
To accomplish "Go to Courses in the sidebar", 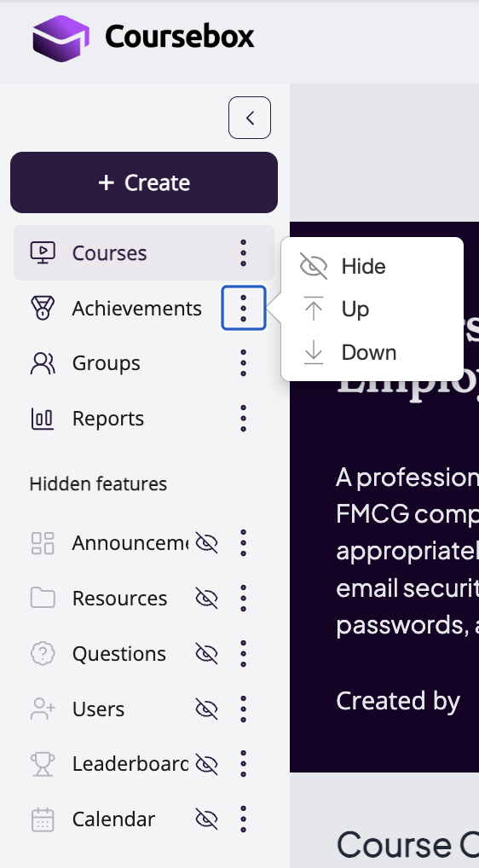I will point(144,253).
